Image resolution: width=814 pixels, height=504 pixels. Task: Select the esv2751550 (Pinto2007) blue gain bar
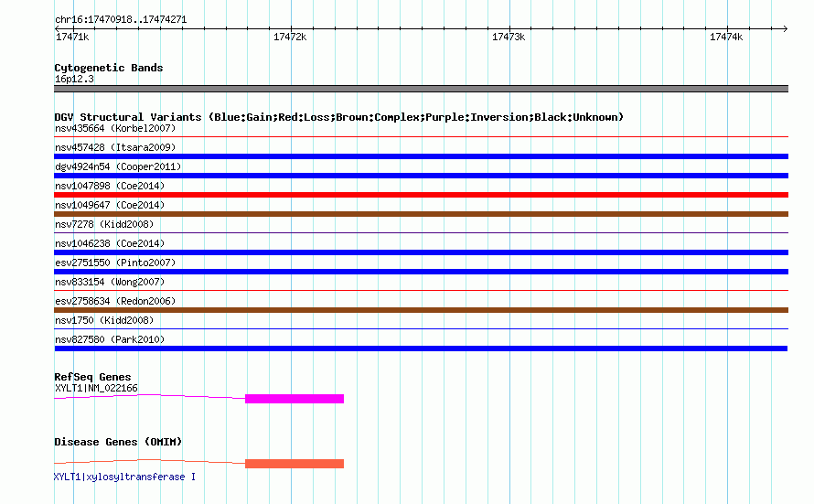click(x=421, y=272)
